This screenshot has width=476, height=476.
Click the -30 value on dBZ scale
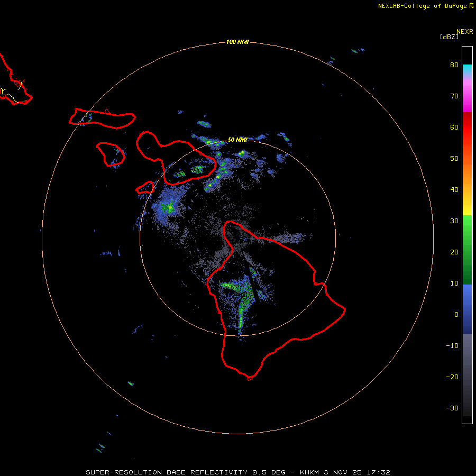coord(452,408)
